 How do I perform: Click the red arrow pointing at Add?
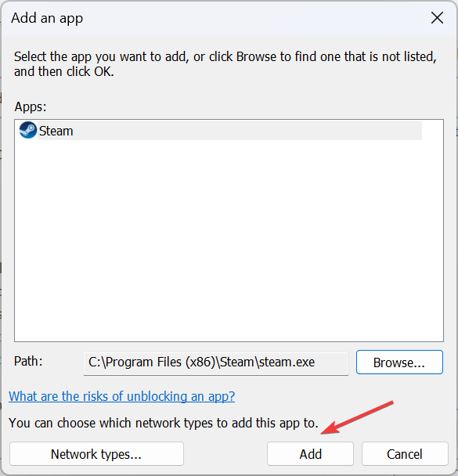click(357, 418)
